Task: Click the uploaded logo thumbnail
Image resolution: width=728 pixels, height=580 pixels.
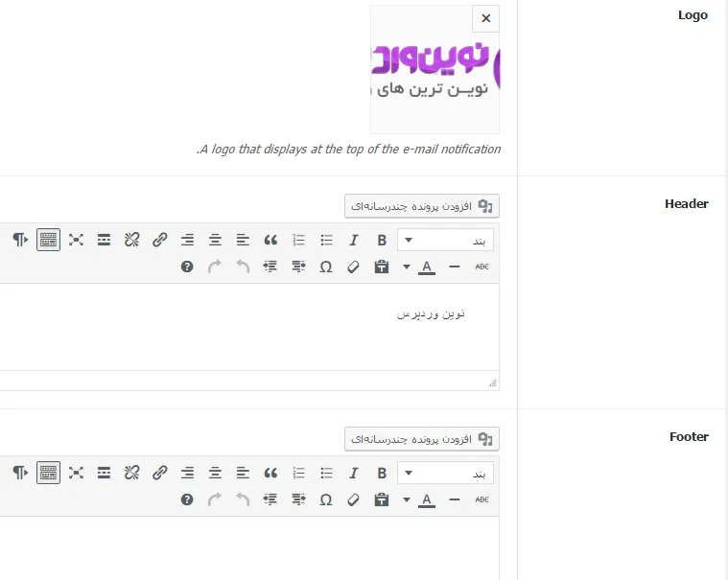Action: (435, 70)
